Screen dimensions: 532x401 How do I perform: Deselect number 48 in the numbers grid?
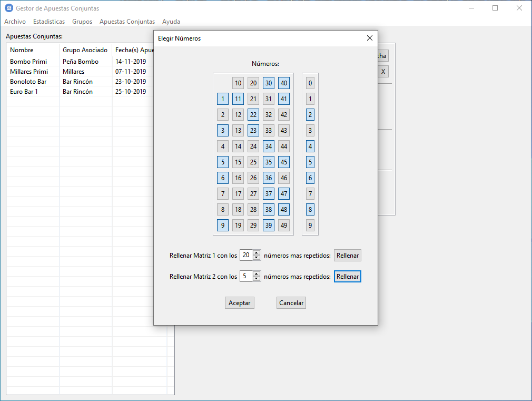click(x=284, y=210)
